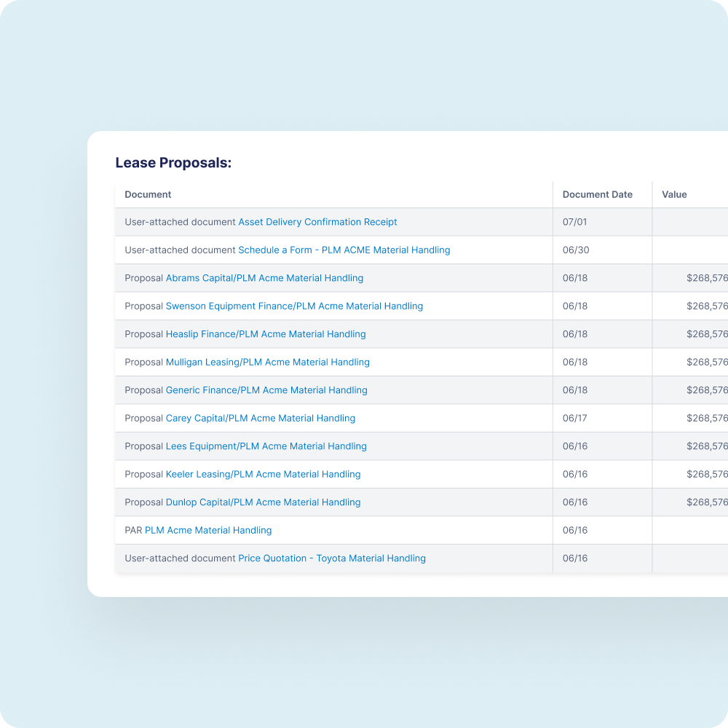Select the 06/30 date cell
The image size is (728, 728).
(x=576, y=250)
